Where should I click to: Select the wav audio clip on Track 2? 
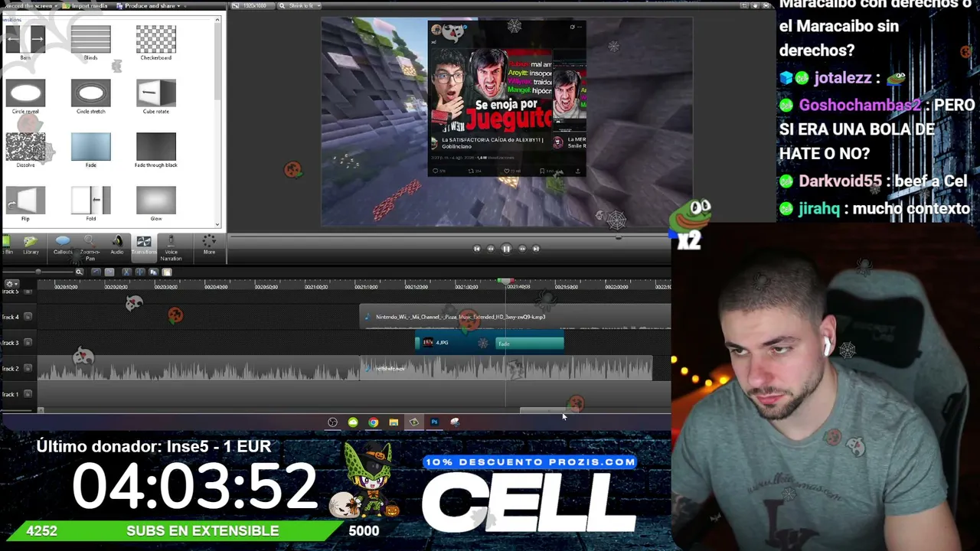(x=506, y=369)
